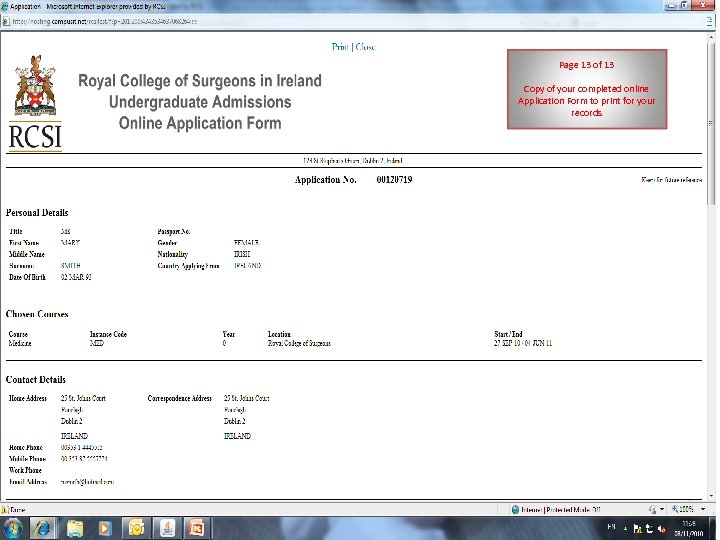Click the scrollbar down arrow

point(712,496)
